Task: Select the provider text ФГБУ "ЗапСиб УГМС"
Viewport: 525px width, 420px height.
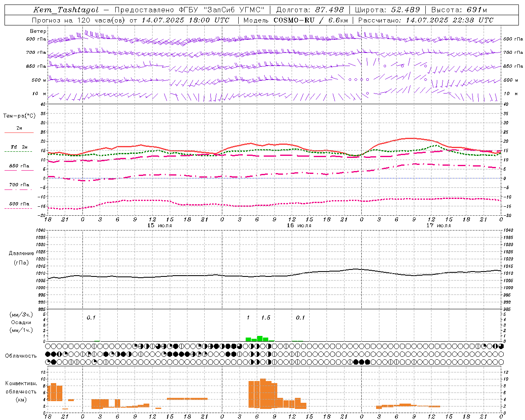Action: [x=222, y=10]
